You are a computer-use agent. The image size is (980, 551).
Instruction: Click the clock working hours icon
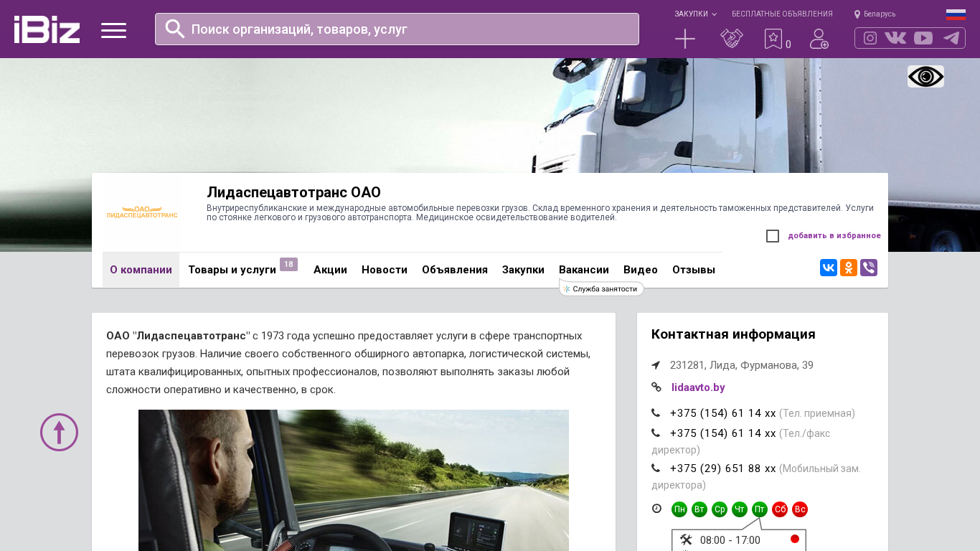(656, 509)
